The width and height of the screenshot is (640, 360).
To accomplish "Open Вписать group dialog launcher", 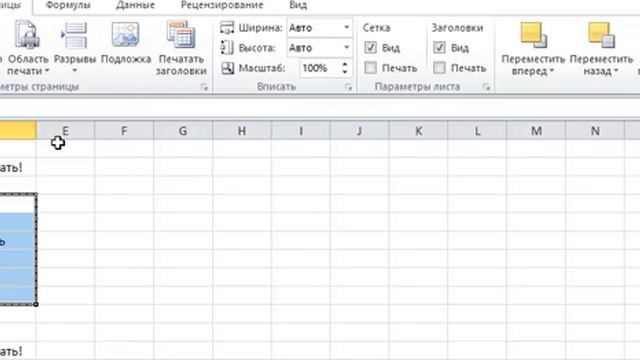I will (x=348, y=87).
